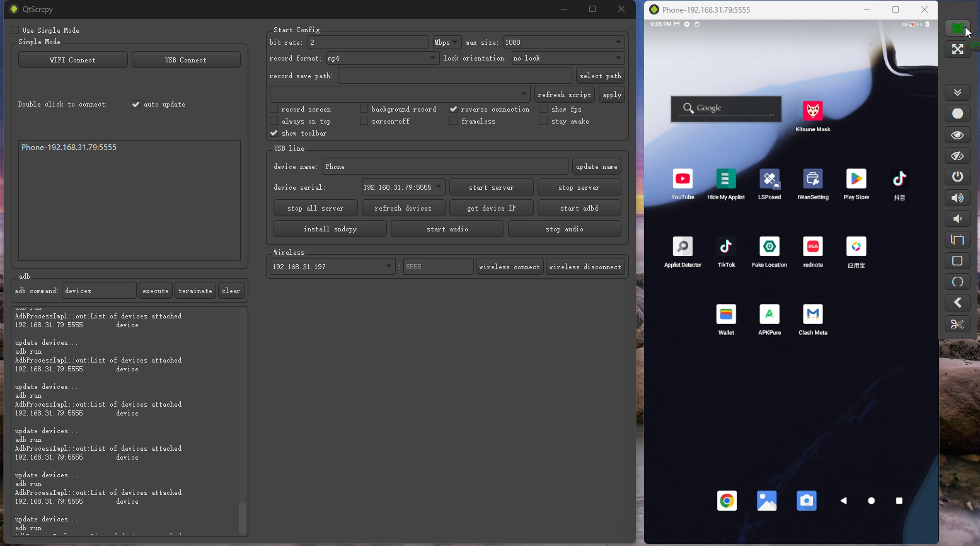Launch Hide My Applist app
This screenshot has width=980, height=546.
(726, 179)
